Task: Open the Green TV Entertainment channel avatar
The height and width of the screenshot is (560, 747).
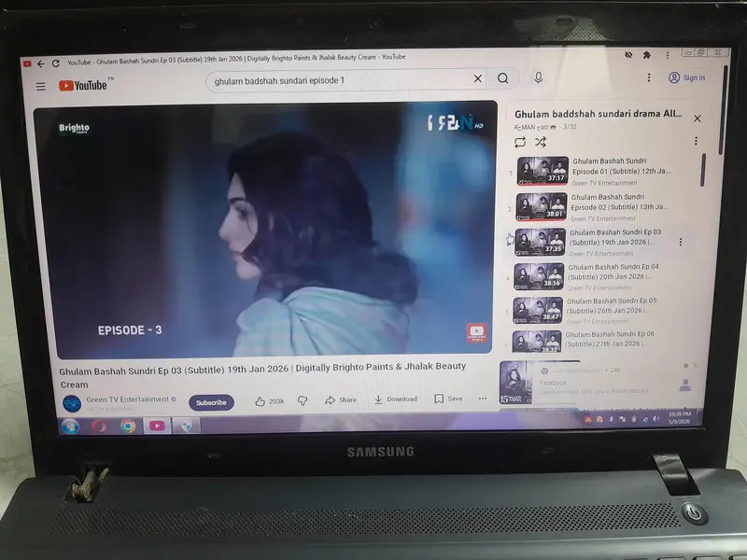Action: [x=72, y=403]
